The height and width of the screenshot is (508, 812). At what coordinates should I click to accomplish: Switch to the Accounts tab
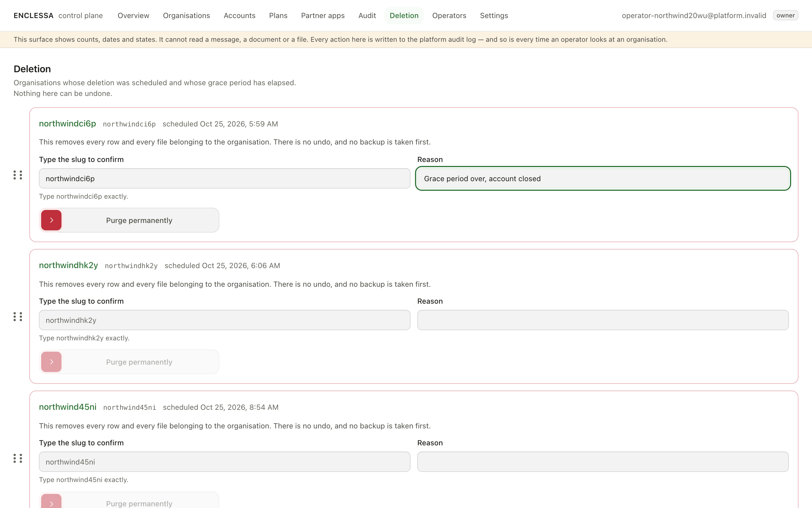click(240, 16)
